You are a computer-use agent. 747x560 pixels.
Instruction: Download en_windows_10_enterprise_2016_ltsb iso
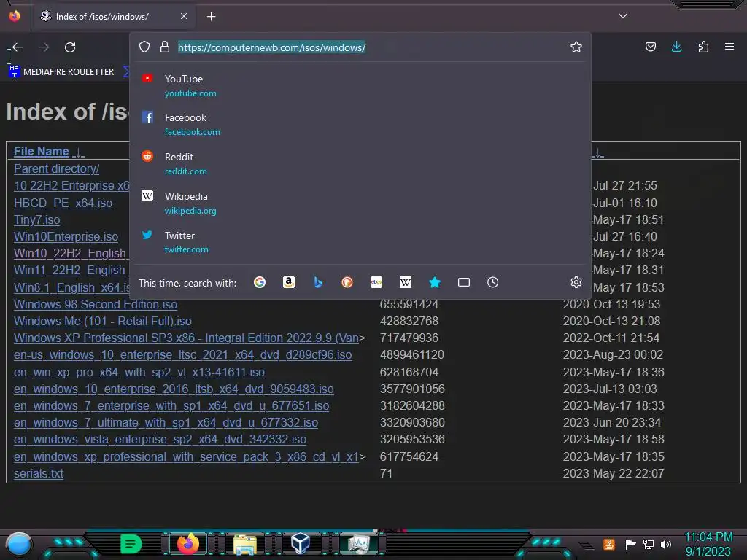pyautogui.click(x=174, y=389)
